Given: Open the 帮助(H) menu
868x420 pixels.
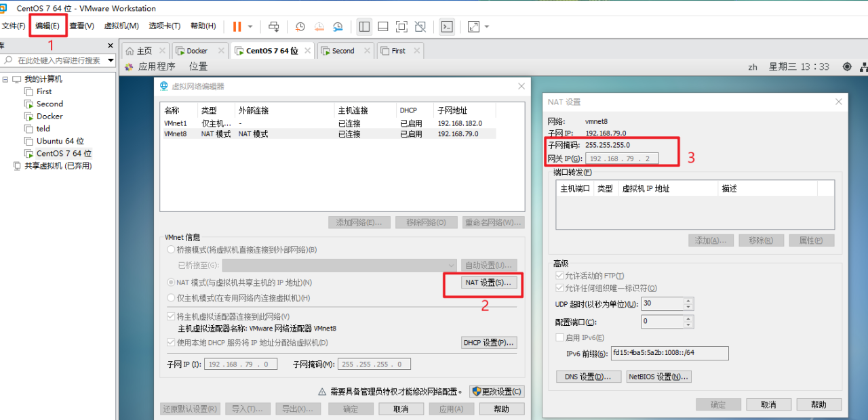Looking at the screenshot, I should click(203, 26).
